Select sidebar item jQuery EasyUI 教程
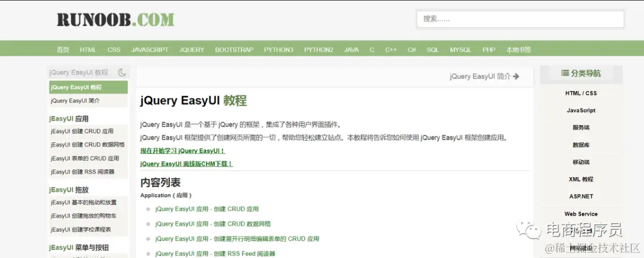644x258 pixels. click(x=88, y=88)
